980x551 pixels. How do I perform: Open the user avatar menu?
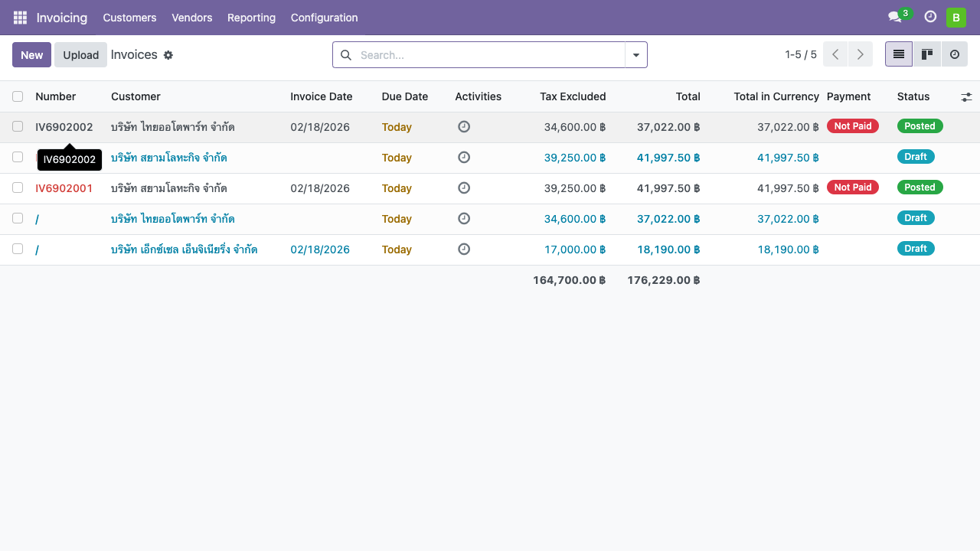(955, 18)
